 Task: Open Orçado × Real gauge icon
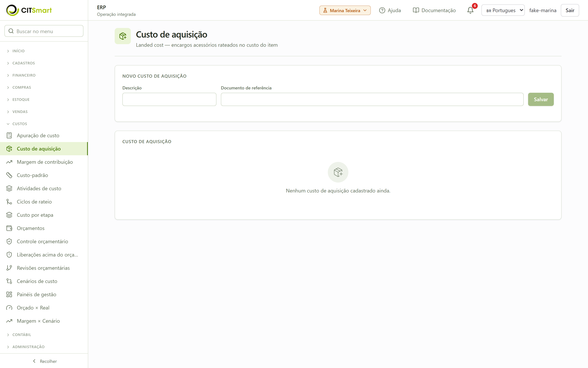(x=9, y=308)
